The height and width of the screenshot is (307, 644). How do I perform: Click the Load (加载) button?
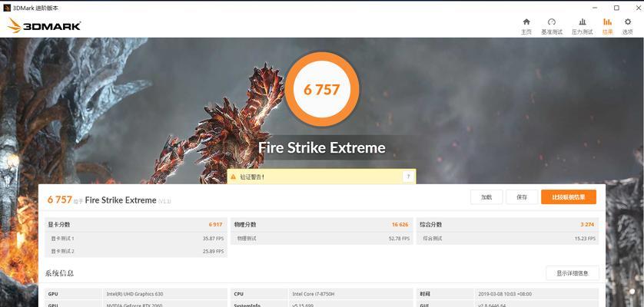486,197
